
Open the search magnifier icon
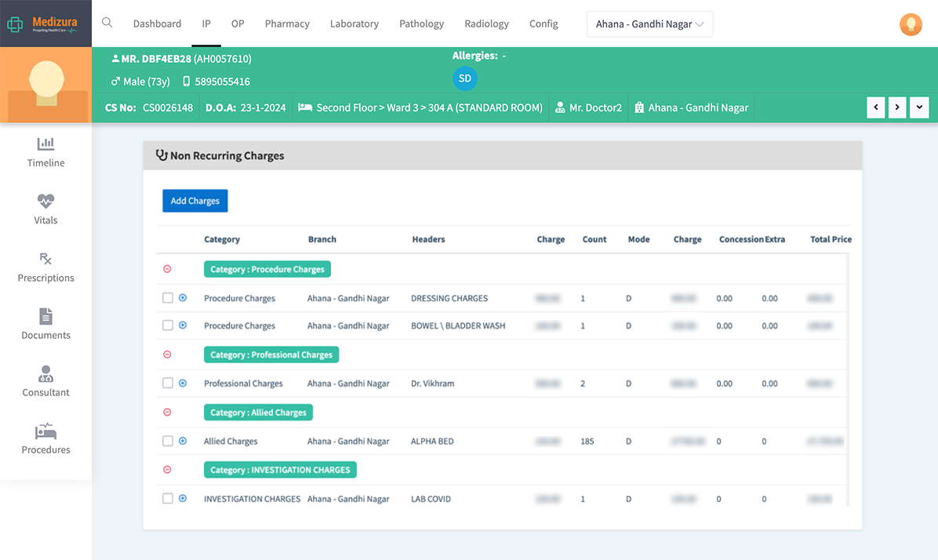(107, 23)
